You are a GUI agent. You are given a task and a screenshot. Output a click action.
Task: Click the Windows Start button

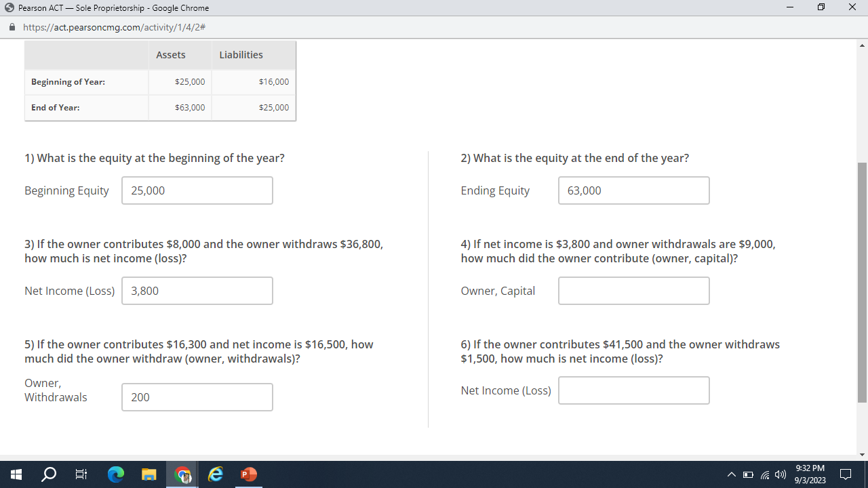[x=16, y=474]
